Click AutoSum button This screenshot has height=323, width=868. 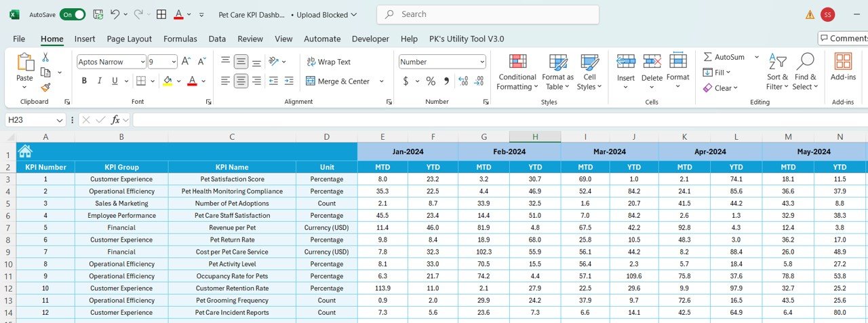coord(724,57)
